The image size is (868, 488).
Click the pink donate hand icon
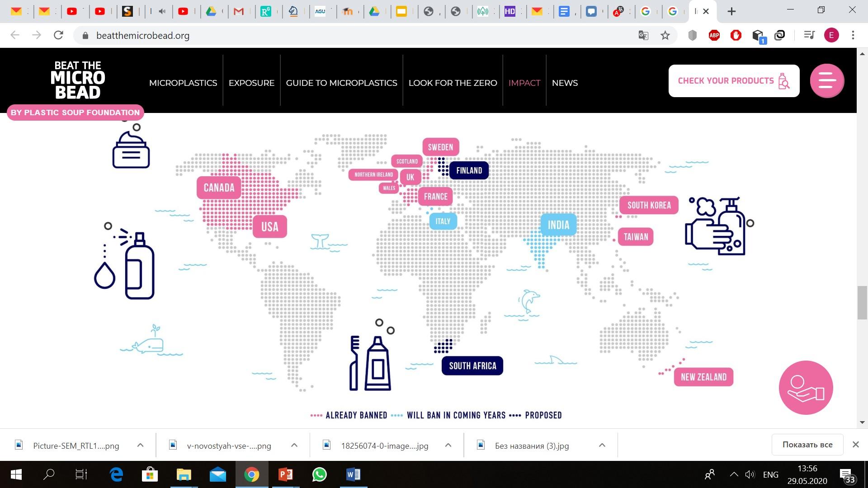806,388
